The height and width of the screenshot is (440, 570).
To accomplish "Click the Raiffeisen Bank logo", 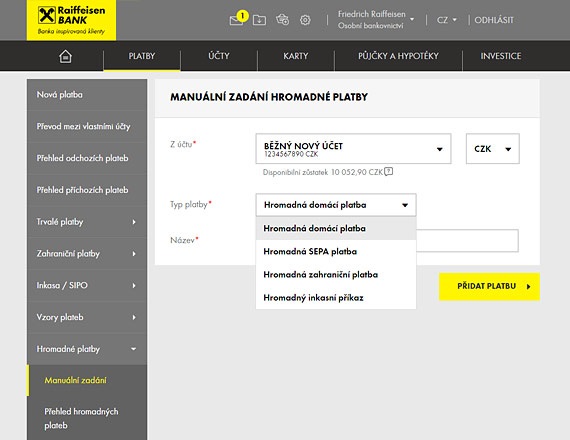I will 72,20.
